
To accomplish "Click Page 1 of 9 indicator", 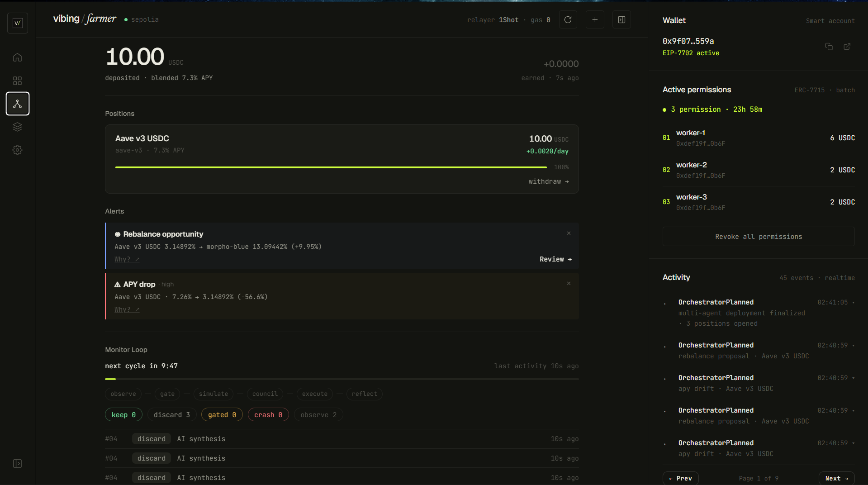I will click(x=759, y=478).
